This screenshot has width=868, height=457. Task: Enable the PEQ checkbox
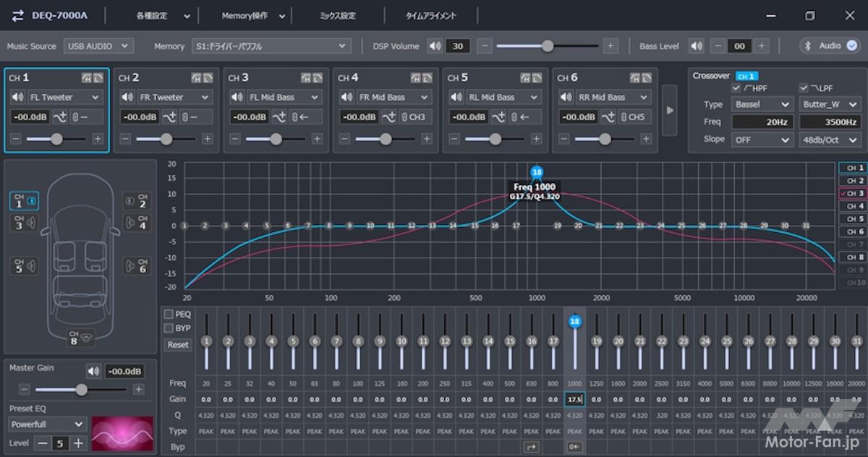click(169, 315)
